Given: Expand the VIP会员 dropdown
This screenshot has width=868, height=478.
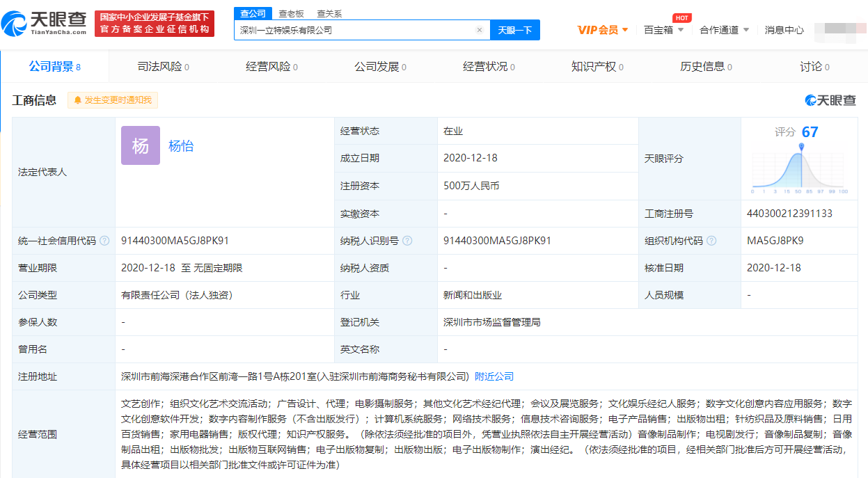Looking at the screenshot, I should click(603, 30).
